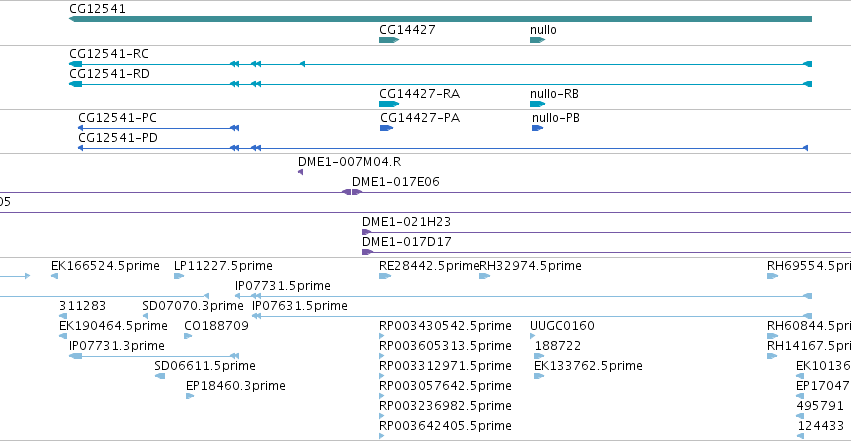Open the 311283 feature label
Image resolution: width=851 pixels, height=441 pixels.
point(82,306)
